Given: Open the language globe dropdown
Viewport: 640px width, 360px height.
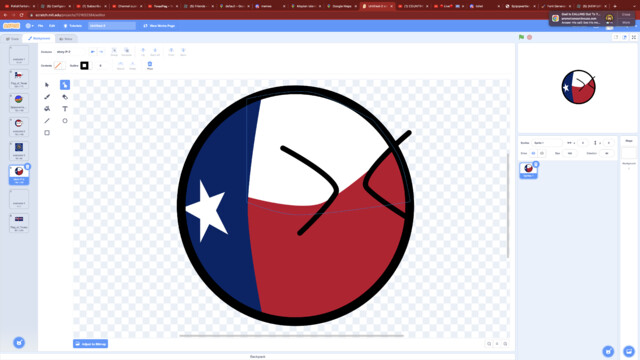Looking at the screenshot, I should (29, 26).
